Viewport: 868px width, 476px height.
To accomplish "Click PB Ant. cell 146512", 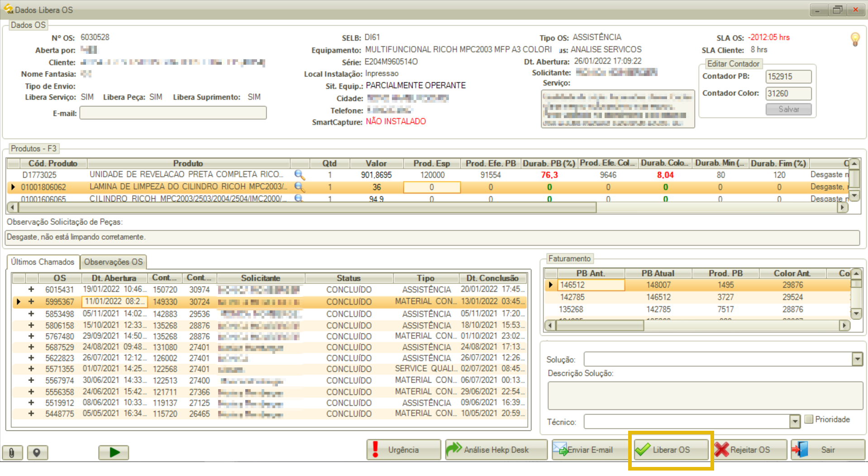I will pos(591,285).
